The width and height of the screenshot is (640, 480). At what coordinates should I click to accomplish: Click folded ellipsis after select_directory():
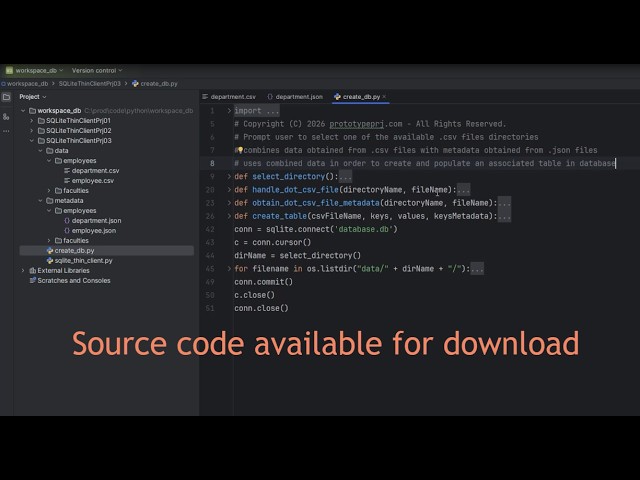pyautogui.click(x=345, y=176)
